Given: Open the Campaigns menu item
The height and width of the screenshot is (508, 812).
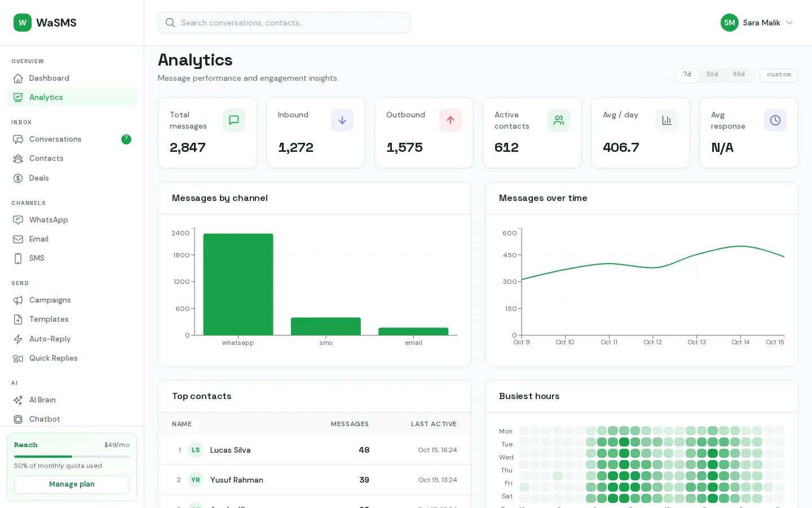Looking at the screenshot, I should point(72,300).
